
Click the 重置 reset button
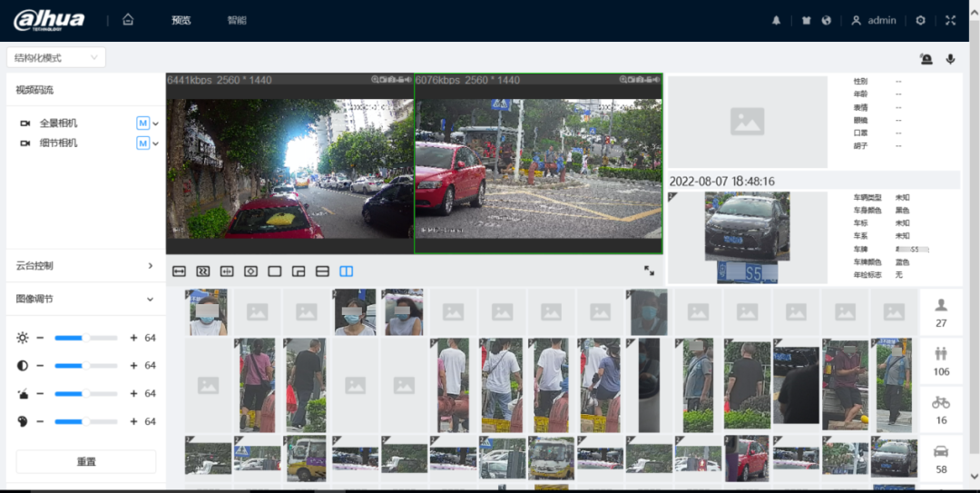tap(86, 461)
